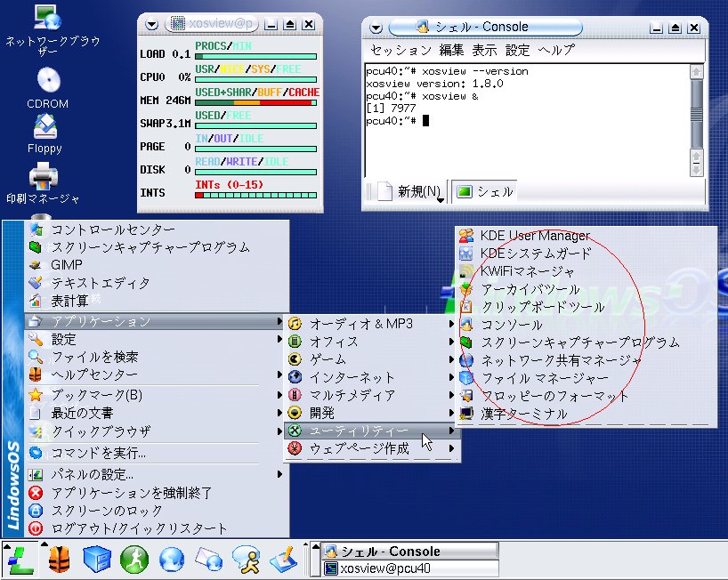Open KDE User Manager from the utilities submenu
Image resolution: width=728 pixels, height=580 pixels.
(586, 236)
